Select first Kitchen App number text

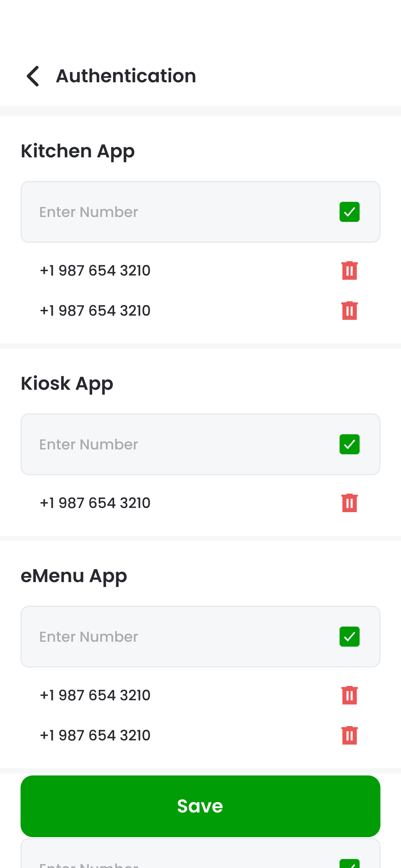[x=95, y=270]
